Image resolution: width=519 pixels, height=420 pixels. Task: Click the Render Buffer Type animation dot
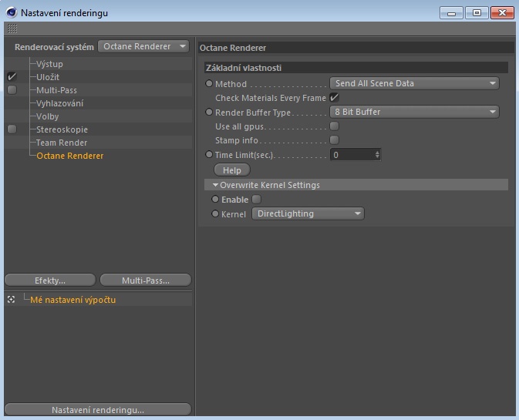pos(209,112)
